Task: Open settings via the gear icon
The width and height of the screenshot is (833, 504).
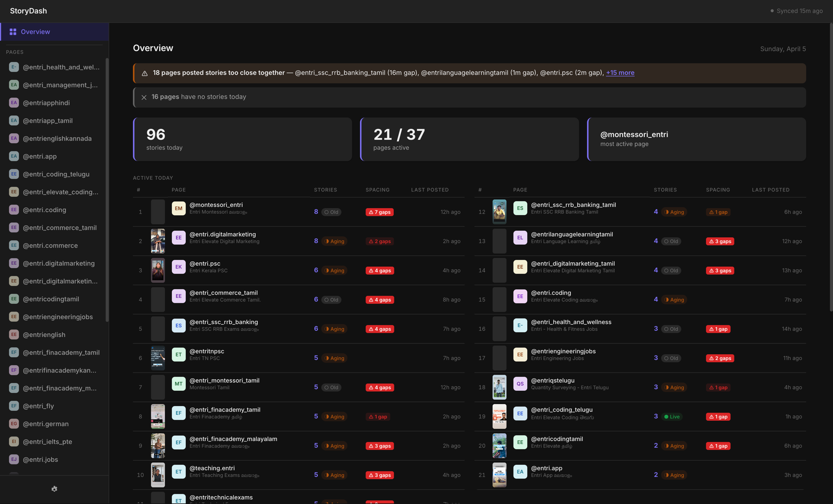Action: pyautogui.click(x=54, y=489)
